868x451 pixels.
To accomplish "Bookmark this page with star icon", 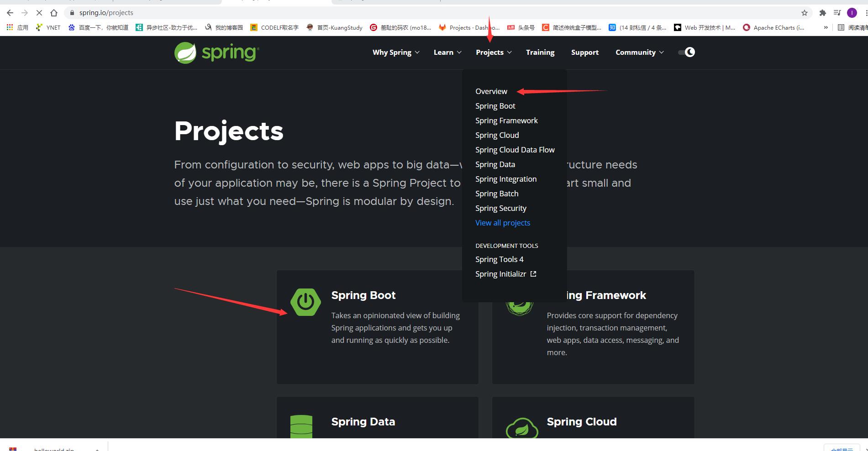I will click(805, 13).
